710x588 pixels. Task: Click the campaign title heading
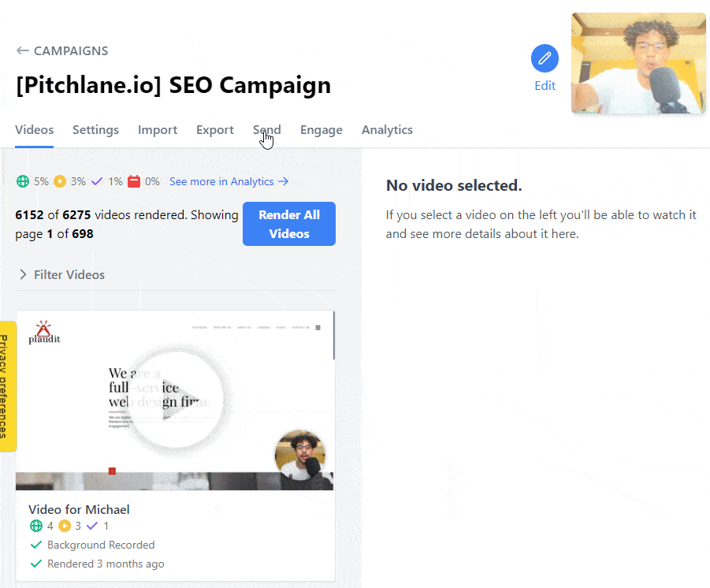pyautogui.click(x=173, y=85)
